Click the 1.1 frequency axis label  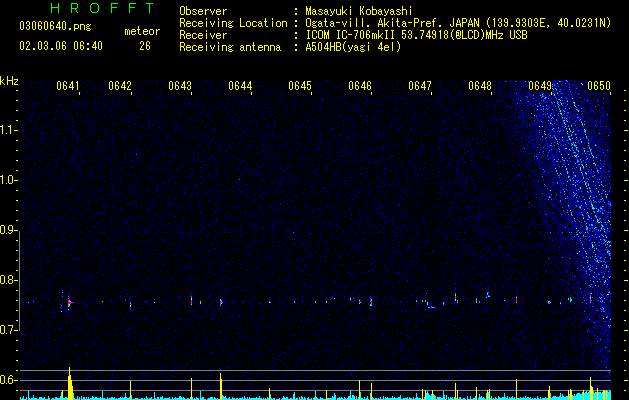coord(7,130)
